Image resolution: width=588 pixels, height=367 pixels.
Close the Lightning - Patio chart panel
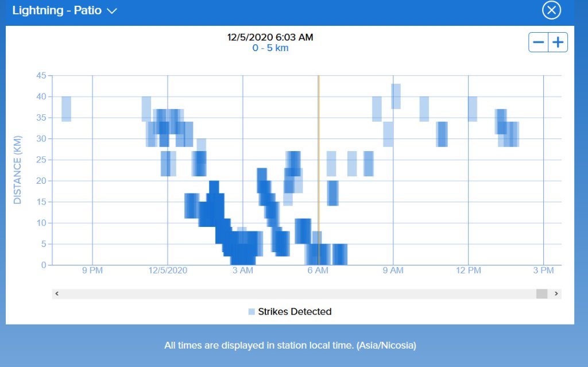pyautogui.click(x=551, y=10)
